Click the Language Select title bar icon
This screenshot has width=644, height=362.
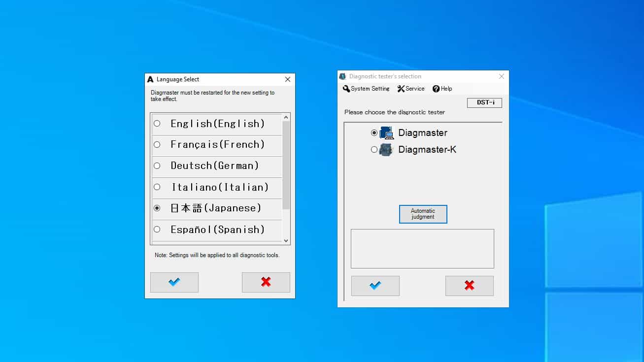pyautogui.click(x=151, y=79)
